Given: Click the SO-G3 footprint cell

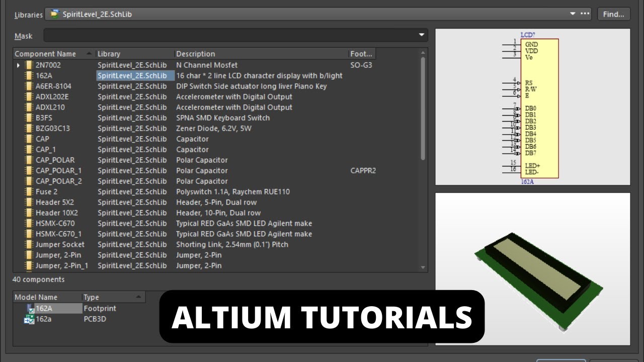Looking at the screenshot, I should 361,65.
